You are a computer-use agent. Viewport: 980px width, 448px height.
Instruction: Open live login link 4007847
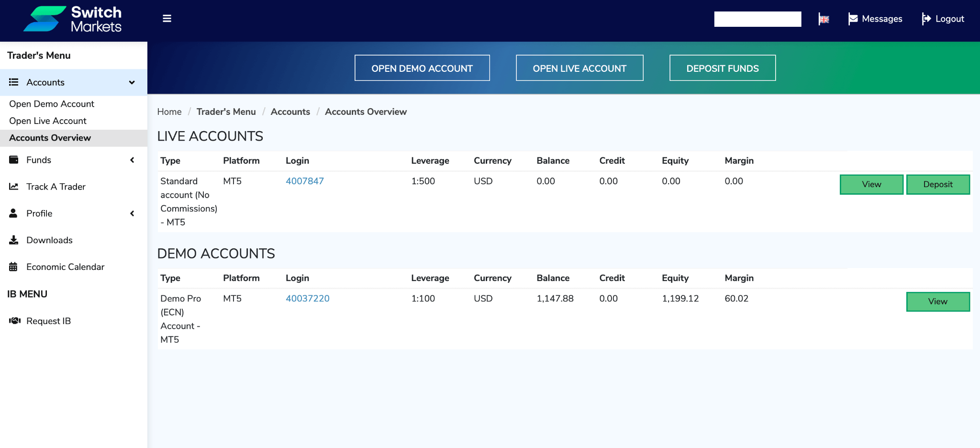[x=305, y=181]
